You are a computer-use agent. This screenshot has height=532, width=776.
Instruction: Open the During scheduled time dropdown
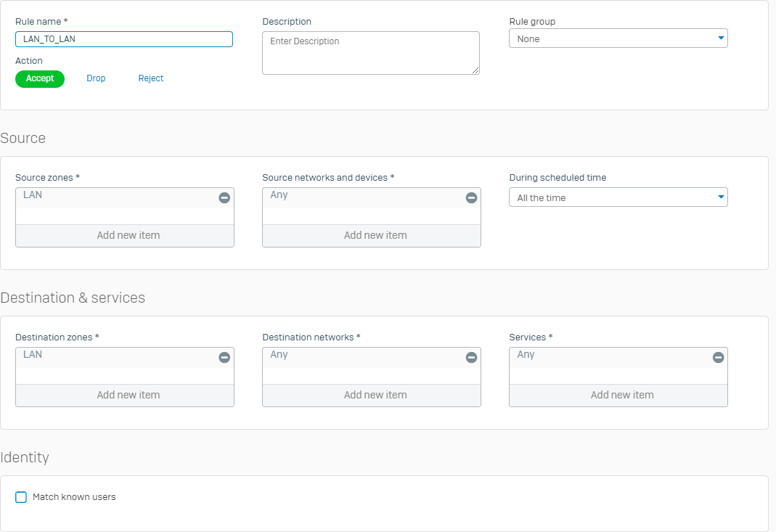click(618, 197)
